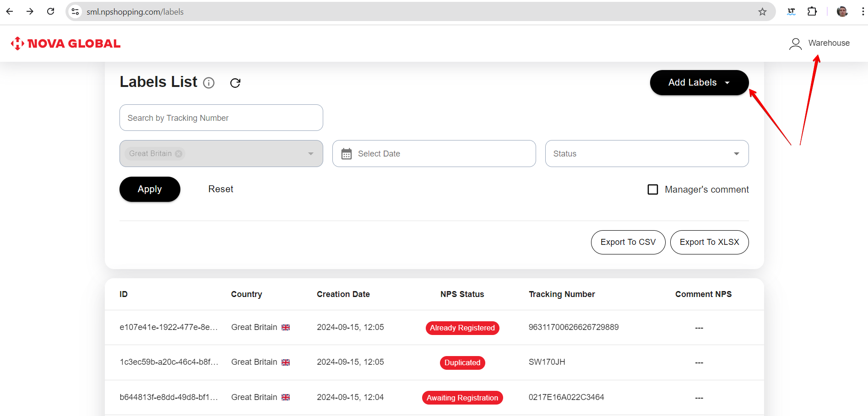The height and width of the screenshot is (416, 868).
Task: Go forward using browser forward arrow
Action: coord(30,11)
